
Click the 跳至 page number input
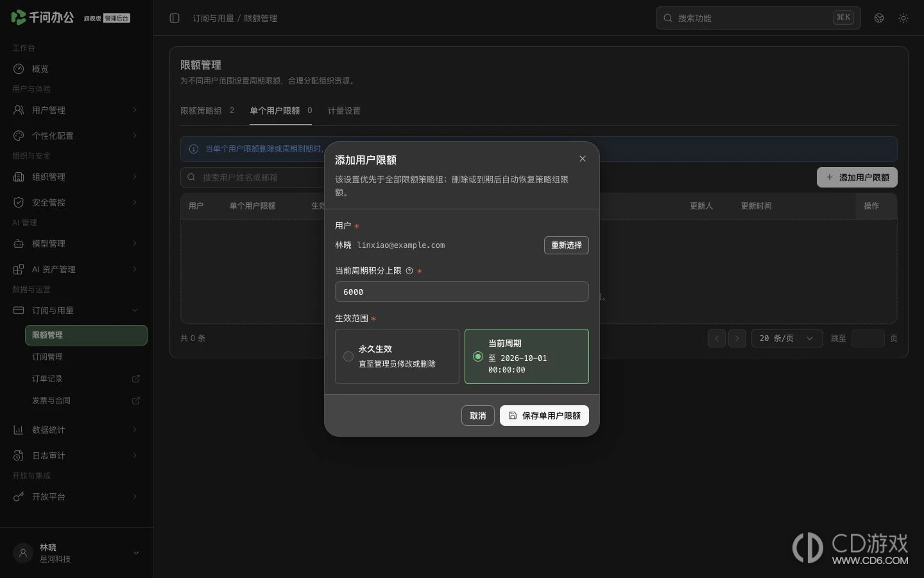tap(868, 338)
